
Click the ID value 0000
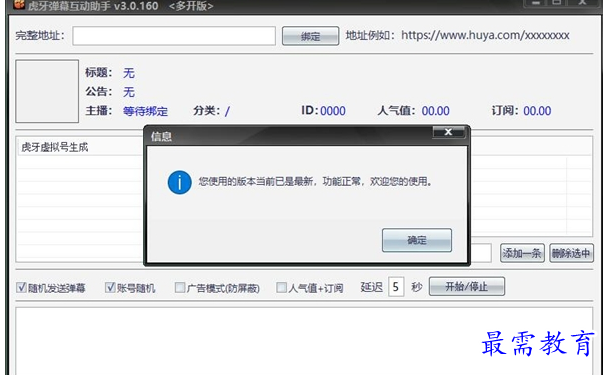tap(333, 111)
